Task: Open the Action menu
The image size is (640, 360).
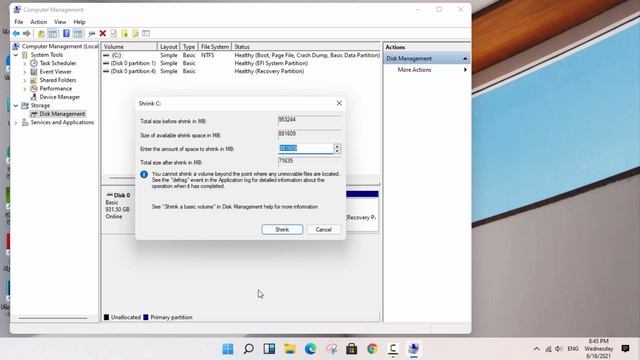Action: 38,22
